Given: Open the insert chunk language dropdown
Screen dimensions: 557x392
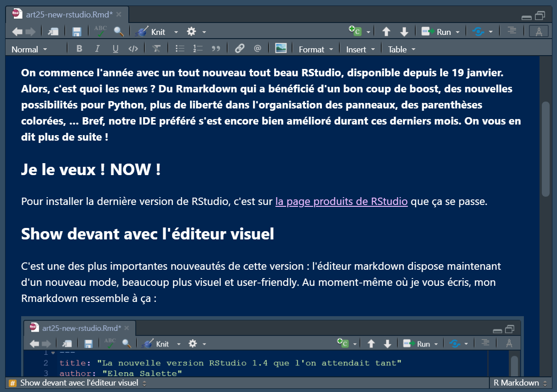Looking at the screenshot, I should click(x=368, y=32).
